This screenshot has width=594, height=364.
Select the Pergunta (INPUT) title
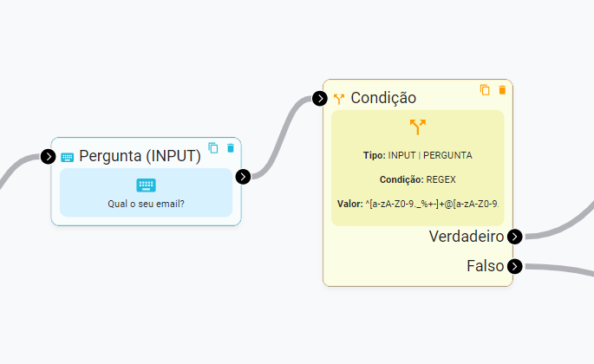(140, 156)
